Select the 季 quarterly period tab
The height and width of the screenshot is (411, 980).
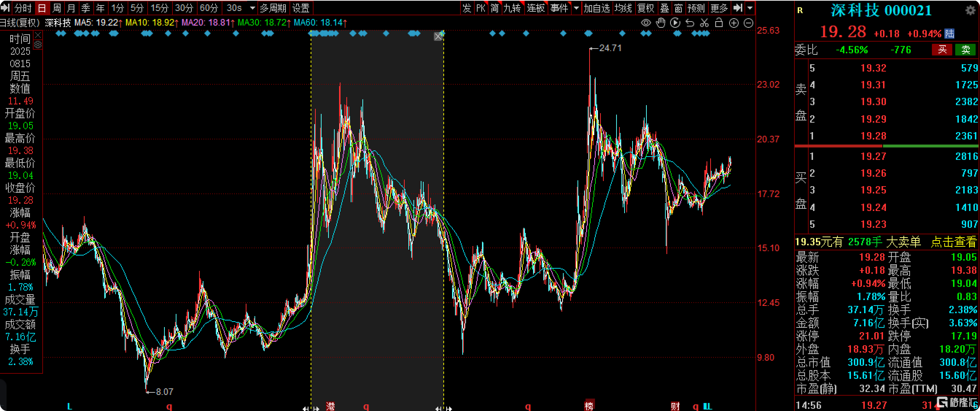pos(86,8)
